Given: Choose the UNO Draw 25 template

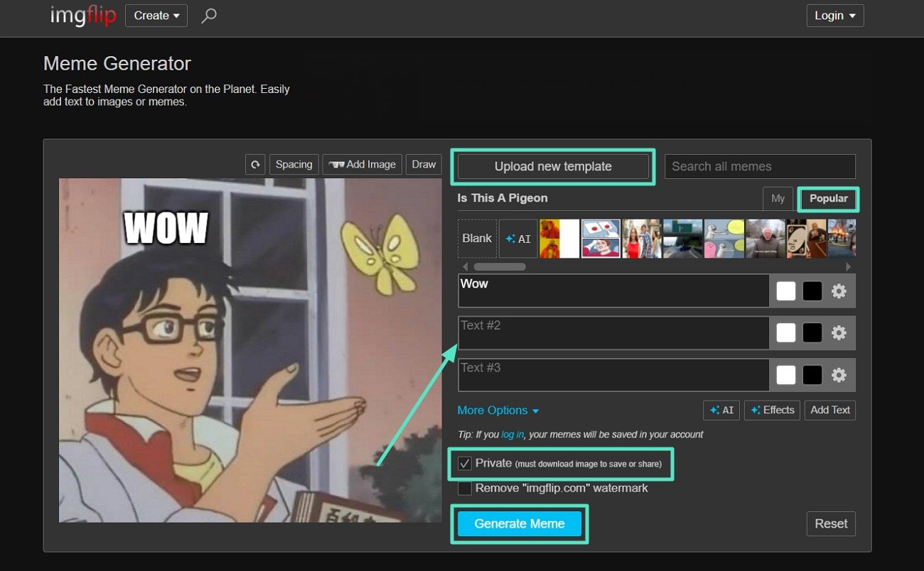Looking at the screenshot, I should pyautogui.click(x=807, y=239).
